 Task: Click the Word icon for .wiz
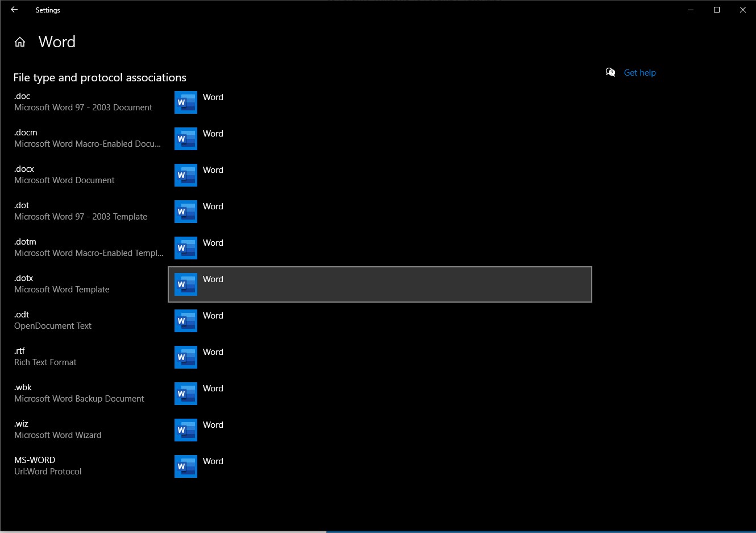186,430
